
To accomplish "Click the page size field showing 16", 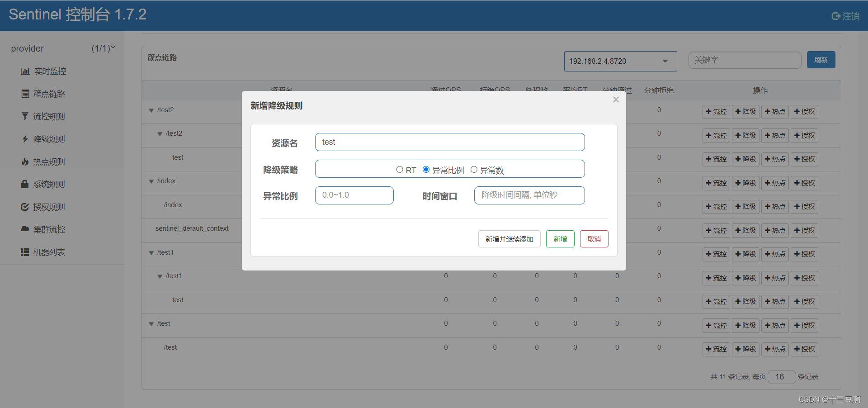I will 782,377.
